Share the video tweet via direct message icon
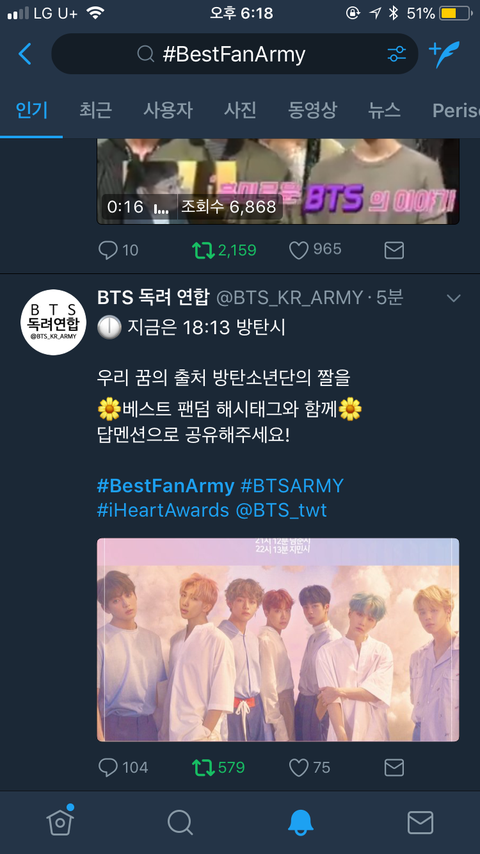Screen dimensions: 480x854 coord(394,250)
